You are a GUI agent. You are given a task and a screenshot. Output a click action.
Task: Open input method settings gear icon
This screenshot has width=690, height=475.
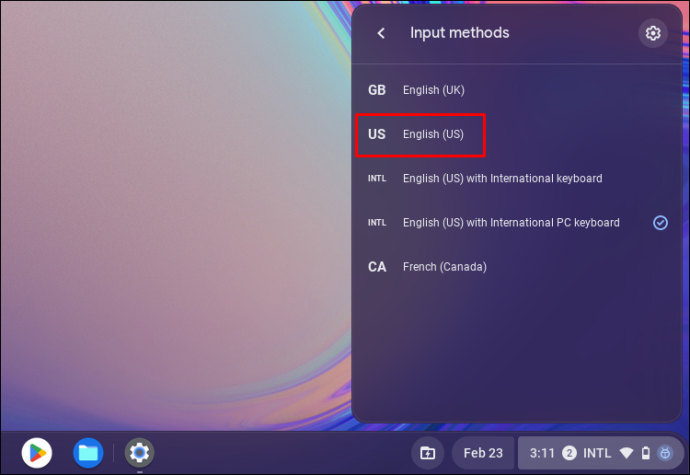[x=653, y=33]
